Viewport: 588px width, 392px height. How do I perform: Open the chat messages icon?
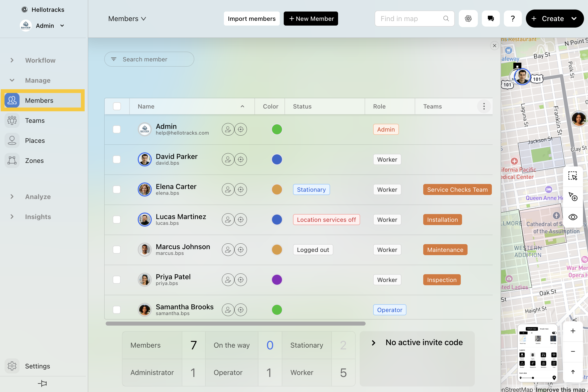(x=491, y=19)
